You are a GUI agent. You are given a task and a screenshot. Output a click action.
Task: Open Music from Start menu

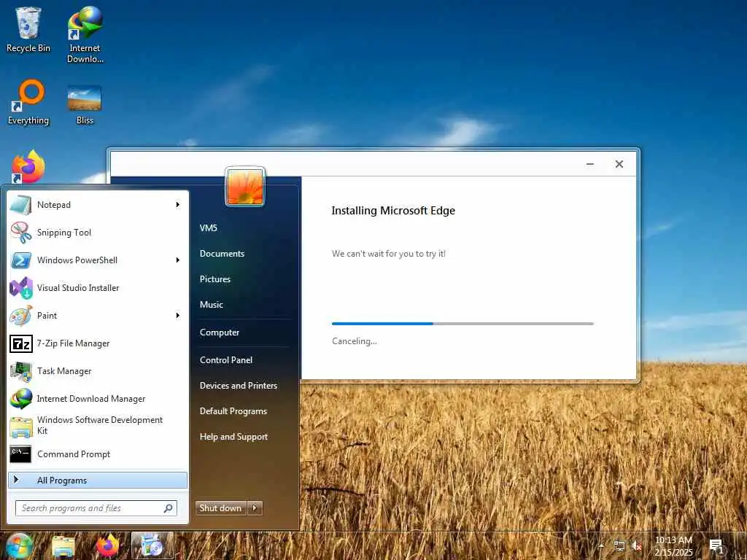(x=212, y=305)
